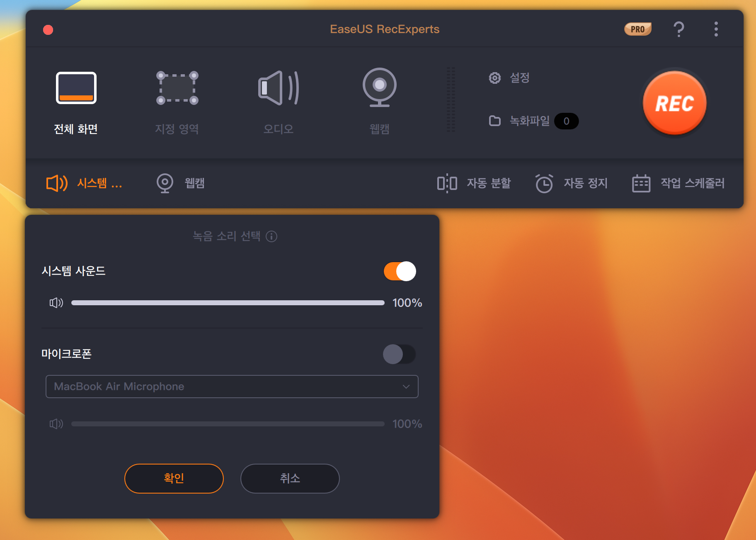Click the system sound 100% value
The width and height of the screenshot is (756, 540).
point(407,303)
